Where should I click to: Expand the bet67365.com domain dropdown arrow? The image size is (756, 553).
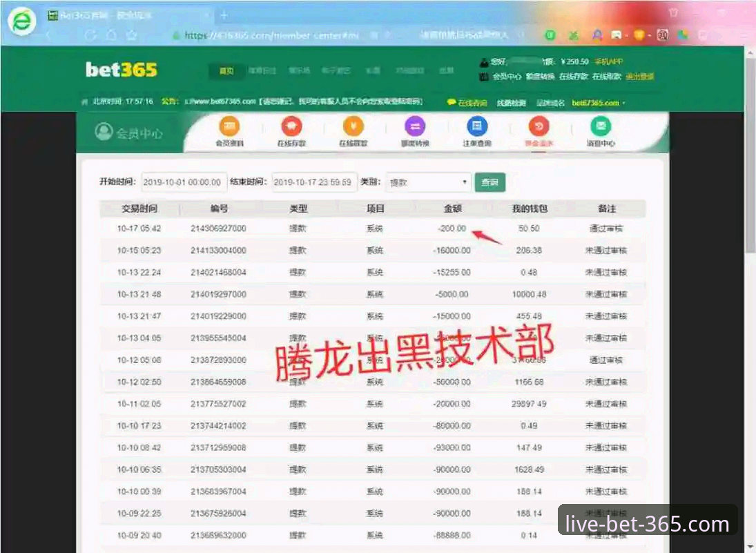(x=624, y=103)
